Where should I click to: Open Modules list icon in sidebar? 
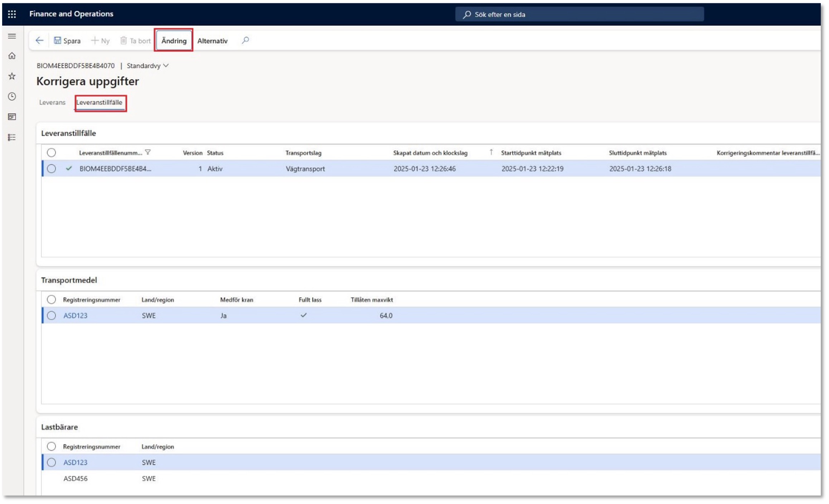pyautogui.click(x=12, y=137)
